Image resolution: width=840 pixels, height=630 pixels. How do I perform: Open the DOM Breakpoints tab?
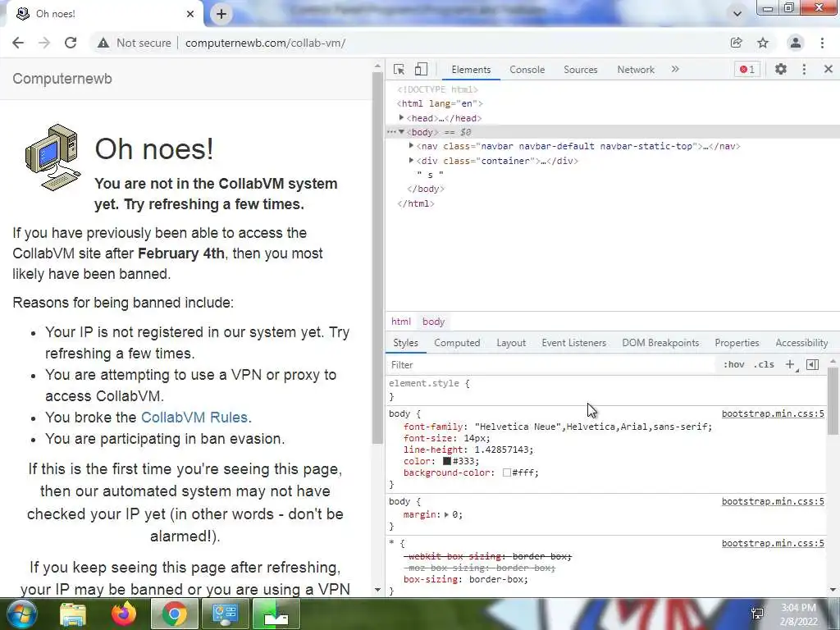(660, 343)
